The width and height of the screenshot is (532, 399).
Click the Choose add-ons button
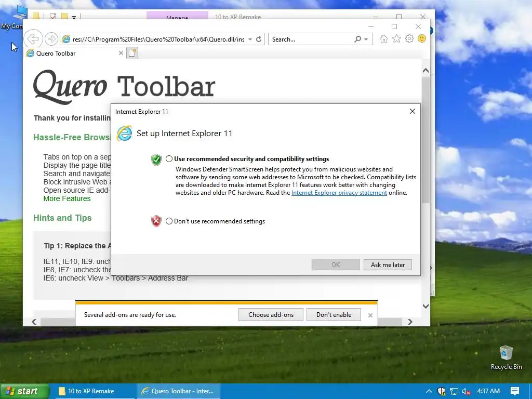pyautogui.click(x=271, y=314)
